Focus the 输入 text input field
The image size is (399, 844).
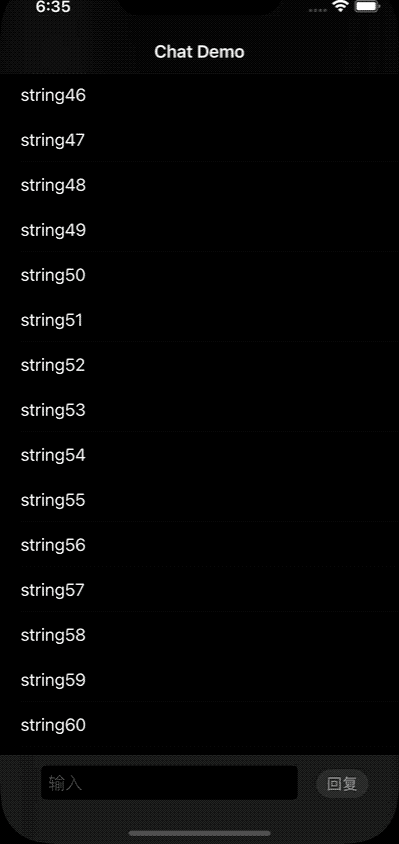click(169, 783)
